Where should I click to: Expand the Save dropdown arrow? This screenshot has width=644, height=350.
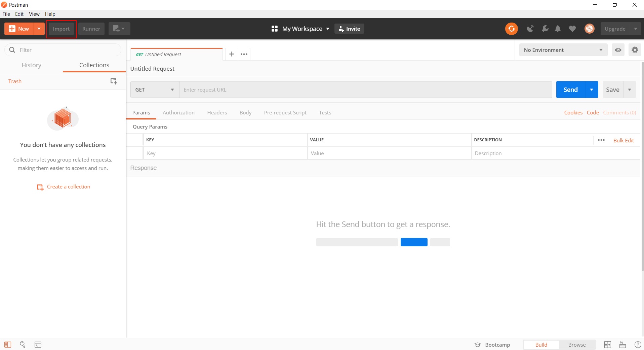click(630, 90)
